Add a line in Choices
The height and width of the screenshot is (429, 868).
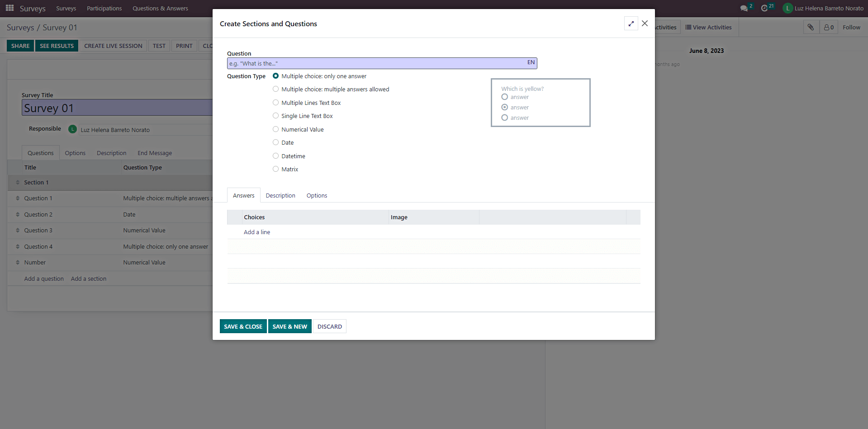tap(257, 232)
